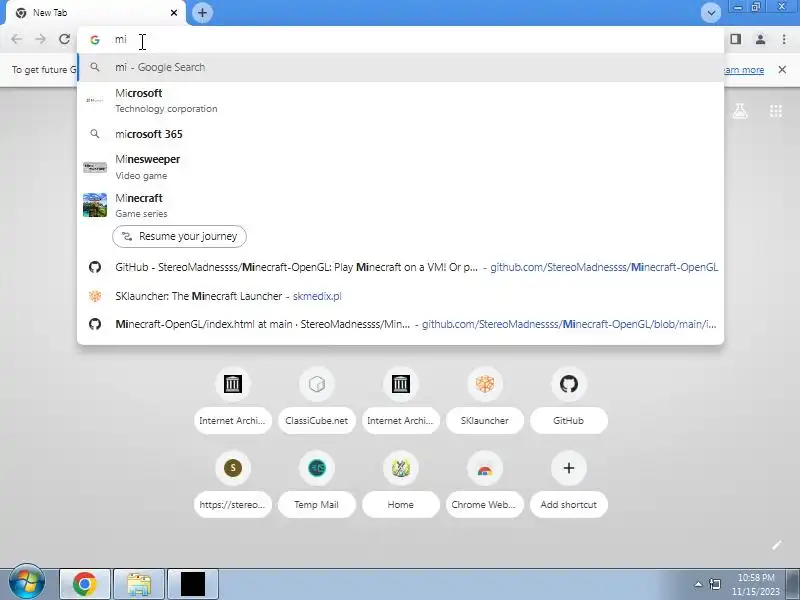Click the customize Chrome pencil icon
The width and height of the screenshot is (800, 600).
tap(777, 545)
